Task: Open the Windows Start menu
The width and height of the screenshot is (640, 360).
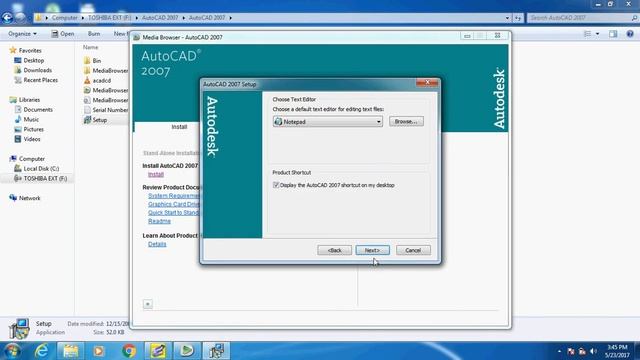Action: tap(12, 351)
